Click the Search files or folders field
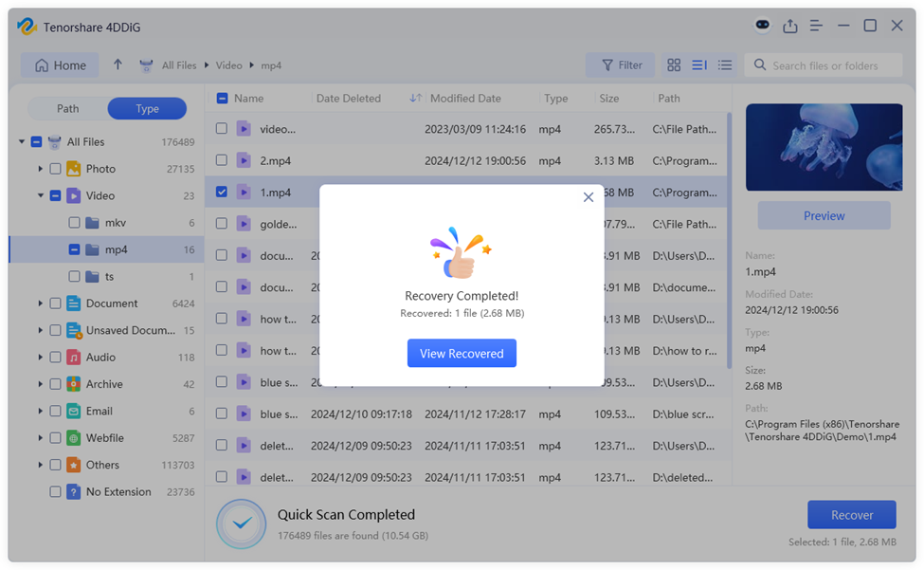The height and width of the screenshot is (570, 924). (834, 65)
